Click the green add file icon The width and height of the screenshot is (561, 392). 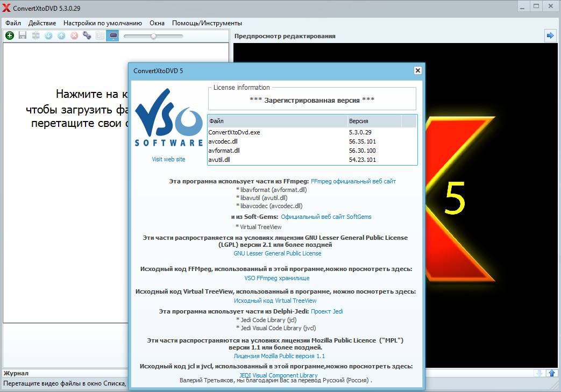[10, 35]
